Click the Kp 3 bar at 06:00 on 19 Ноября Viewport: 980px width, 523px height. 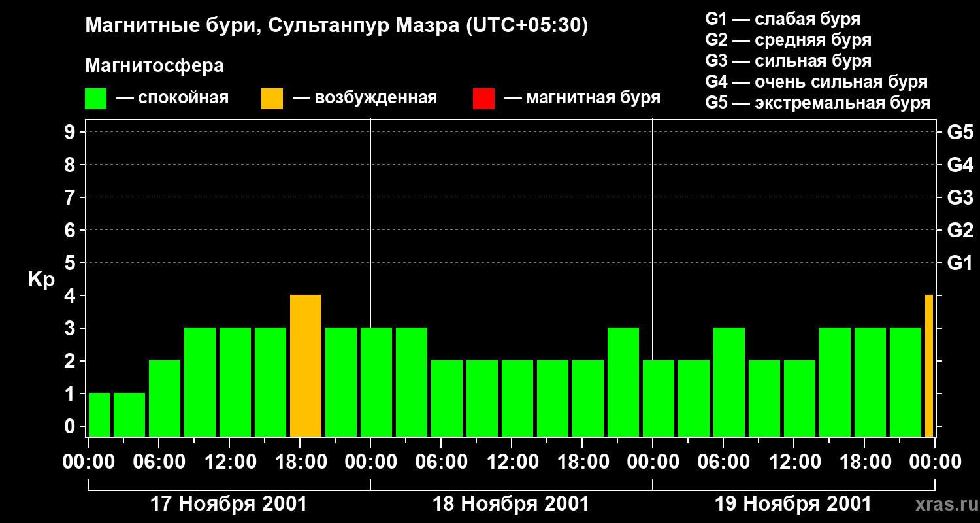coord(729,382)
